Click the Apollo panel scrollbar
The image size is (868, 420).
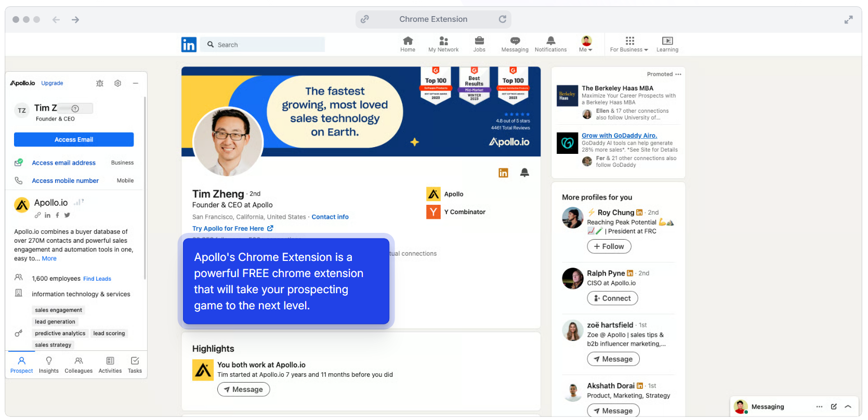pyautogui.click(x=145, y=187)
